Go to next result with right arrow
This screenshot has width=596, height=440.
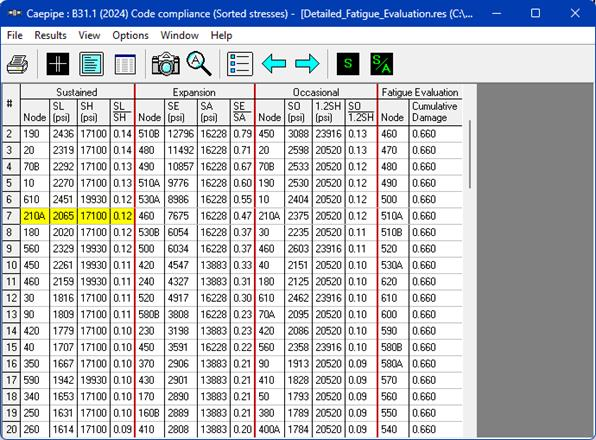(307, 63)
